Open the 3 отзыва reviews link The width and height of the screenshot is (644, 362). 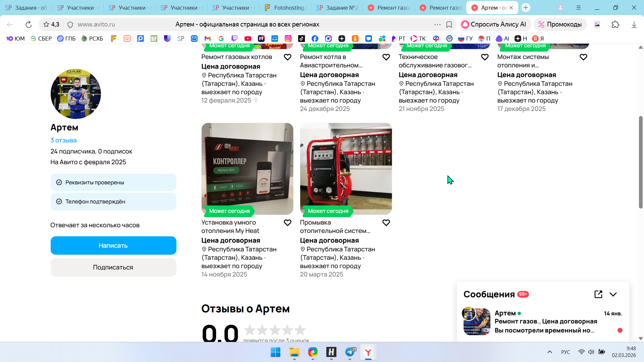click(63, 140)
